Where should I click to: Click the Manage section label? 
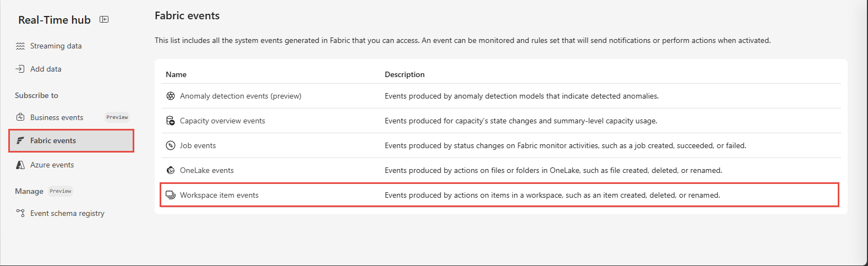click(x=29, y=191)
